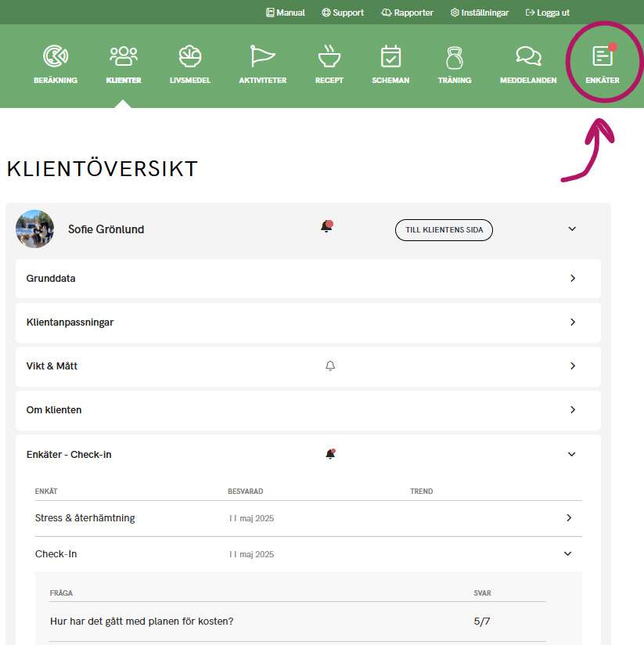Click notification bell beside Sofie Grönlund

click(x=327, y=227)
